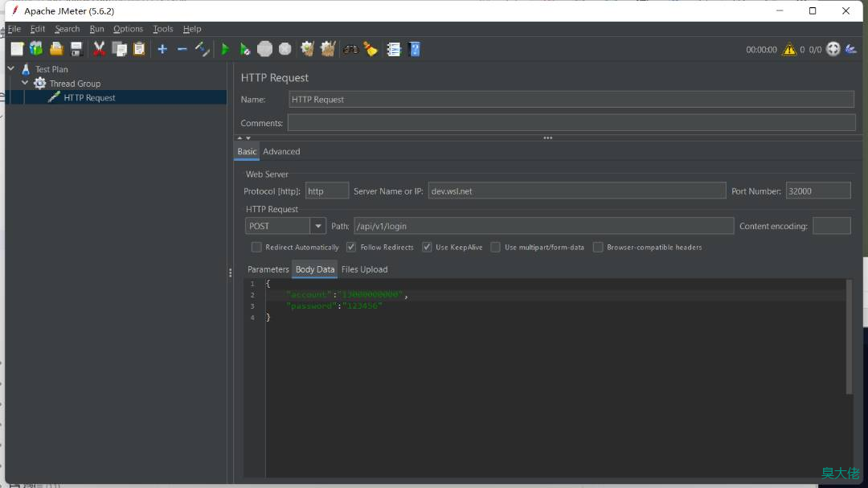Click the Clear All brooms icon
The height and width of the screenshot is (488, 868).
coord(328,49)
